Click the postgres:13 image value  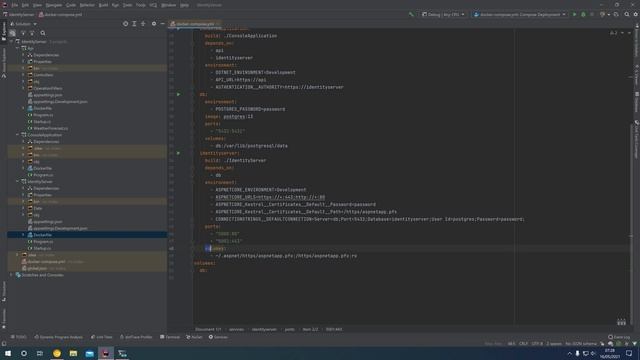tap(238, 116)
